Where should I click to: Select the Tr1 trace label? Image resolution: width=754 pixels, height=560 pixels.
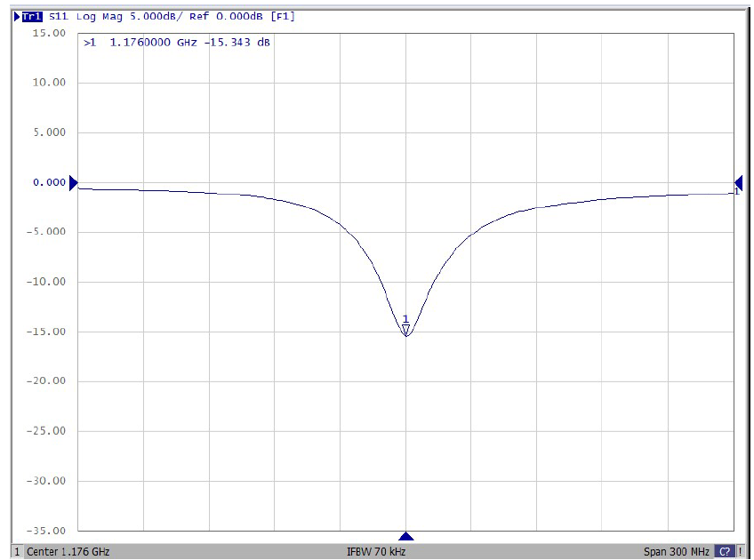[32, 16]
